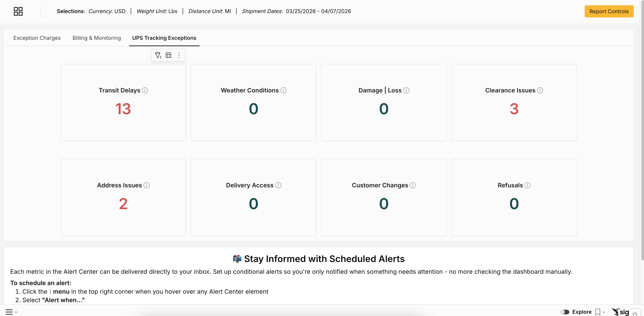Show info for Address Issues
The height and width of the screenshot is (316, 644).
coord(147,185)
